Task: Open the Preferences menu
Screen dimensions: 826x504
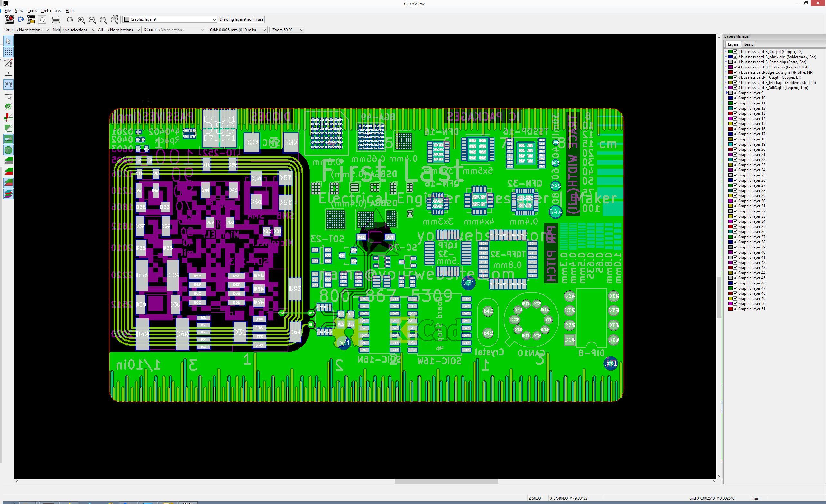Action: (x=51, y=11)
